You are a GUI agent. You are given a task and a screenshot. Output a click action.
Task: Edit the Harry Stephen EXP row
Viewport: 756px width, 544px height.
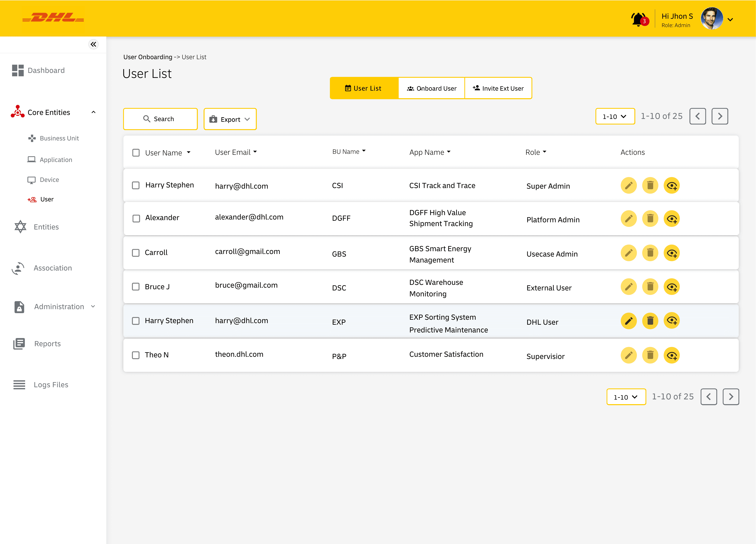pyautogui.click(x=629, y=321)
